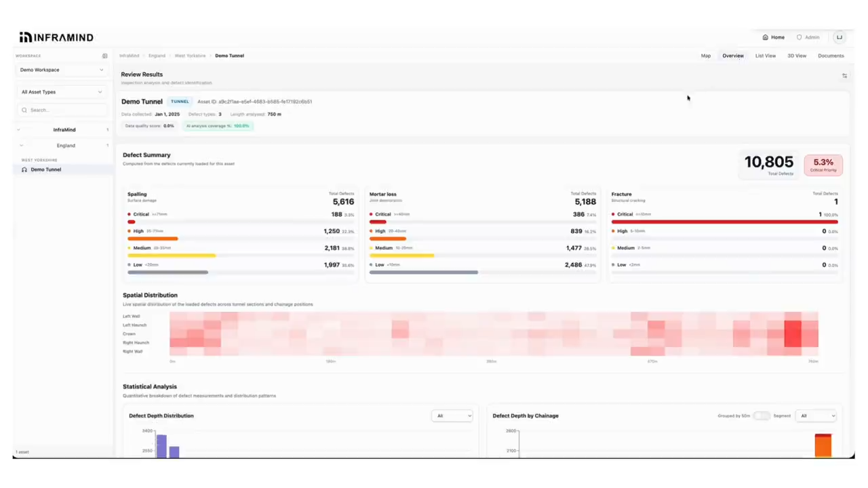Click the Spalling Medium yellow progress bar

coord(172,256)
